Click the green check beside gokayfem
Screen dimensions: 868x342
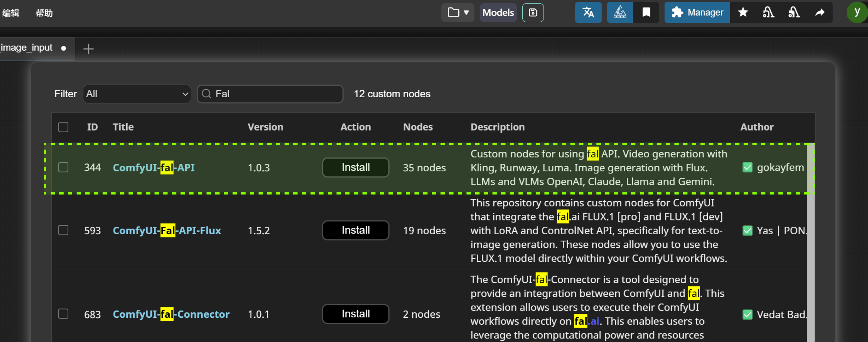pos(747,167)
